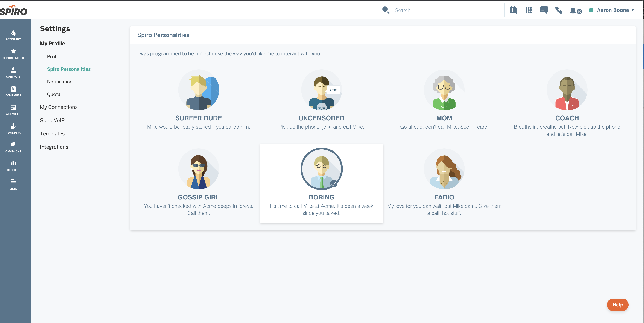This screenshot has width=644, height=323.
Task: Open the phone dialer icon in the header
Action: point(559,11)
